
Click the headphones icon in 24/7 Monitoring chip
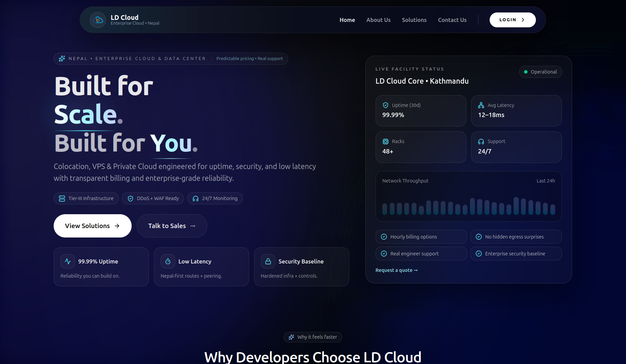pos(195,198)
